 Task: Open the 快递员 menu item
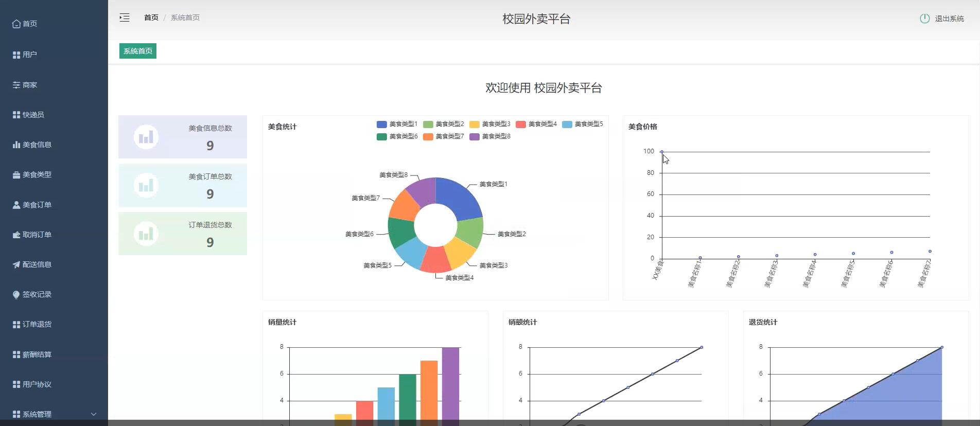[x=54, y=115]
